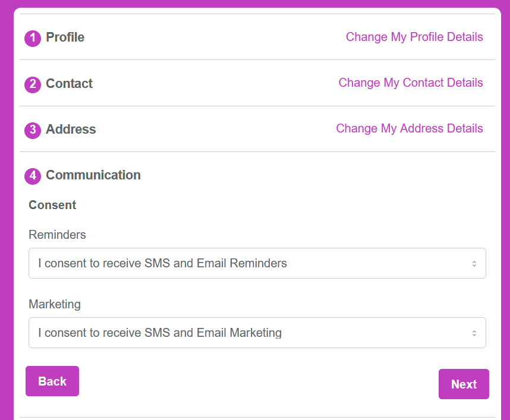Click the Consent subheading text
Screen dimensions: 510x420
click(52, 205)
